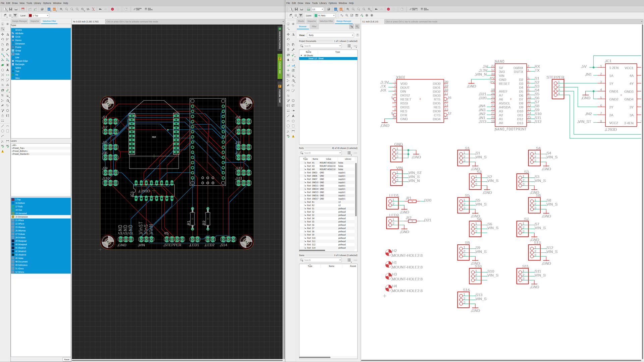Click the red Stop command icon in board window
Image resolution: width=644 pixels, height=362 pixels.
click(112, 9)
